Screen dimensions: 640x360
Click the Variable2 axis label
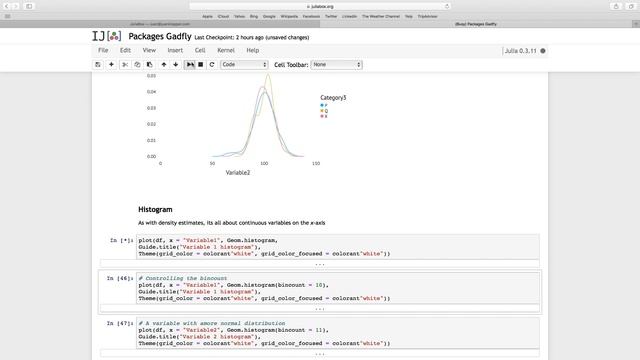pyautogui.click(x=238, y=173)
